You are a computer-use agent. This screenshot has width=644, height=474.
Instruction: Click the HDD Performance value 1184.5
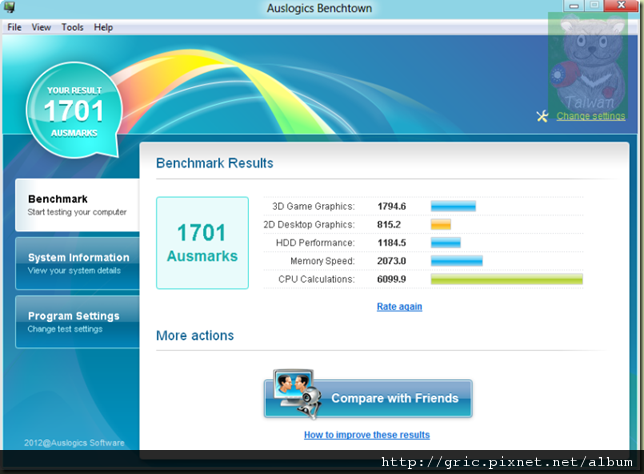(391, 243)
